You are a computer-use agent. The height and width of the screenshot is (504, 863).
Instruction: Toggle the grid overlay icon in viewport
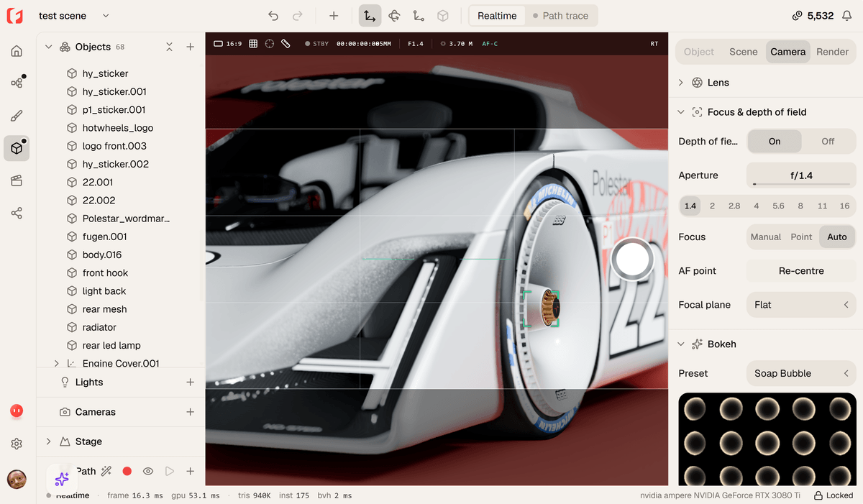253,44
